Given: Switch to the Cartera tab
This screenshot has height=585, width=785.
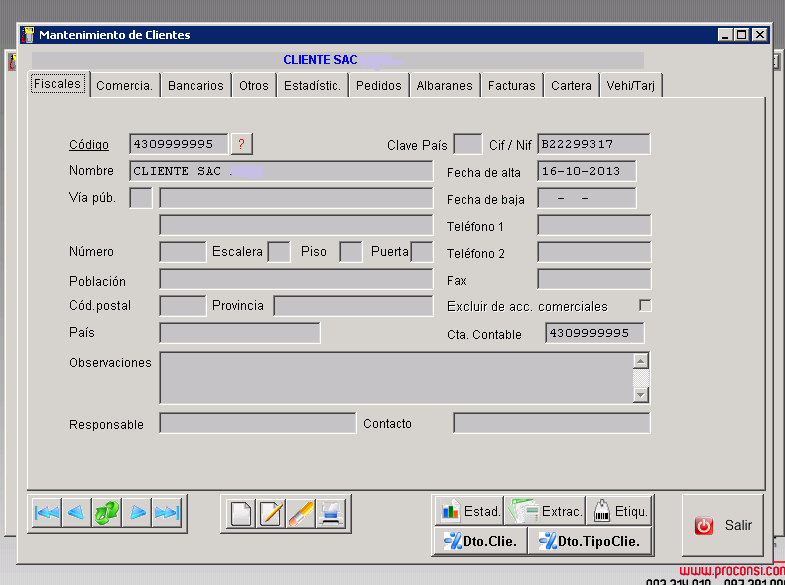Looking at the screenshot, I should click(571, 86).
